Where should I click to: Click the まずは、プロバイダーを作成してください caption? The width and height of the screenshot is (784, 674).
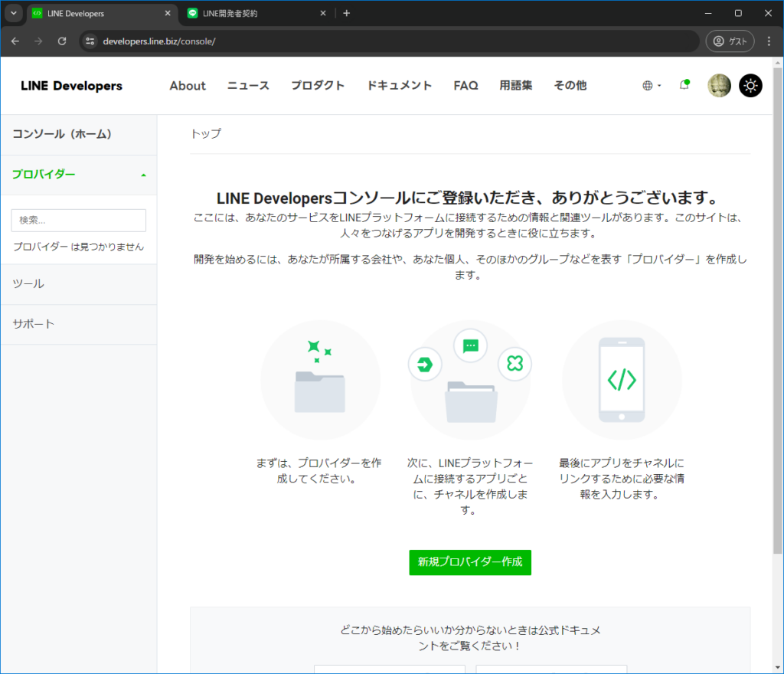point(318,471)
